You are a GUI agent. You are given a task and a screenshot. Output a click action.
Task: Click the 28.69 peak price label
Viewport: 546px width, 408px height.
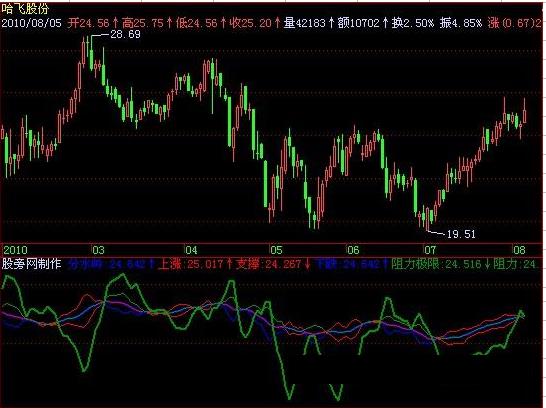[x=125, y=34]
